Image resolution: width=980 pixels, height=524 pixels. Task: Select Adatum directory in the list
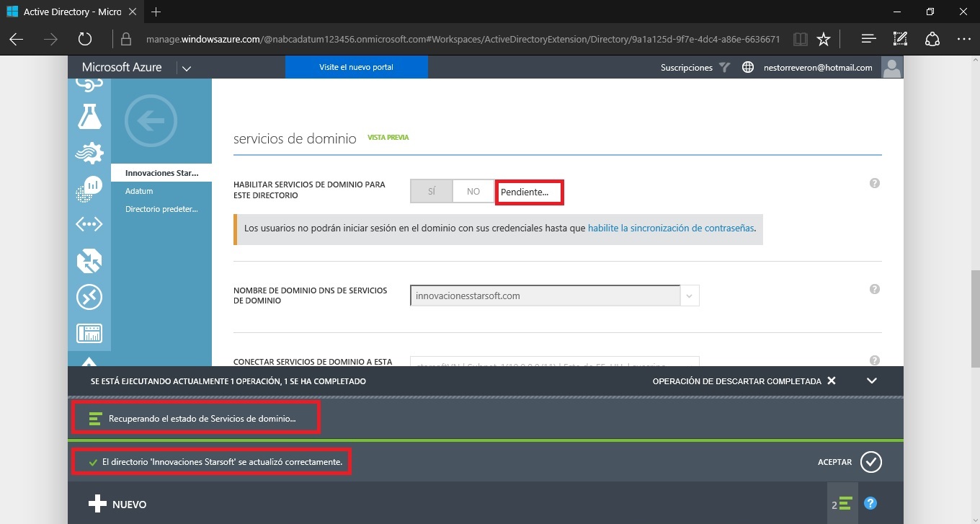pyautogui.click(x=139, y=191)
